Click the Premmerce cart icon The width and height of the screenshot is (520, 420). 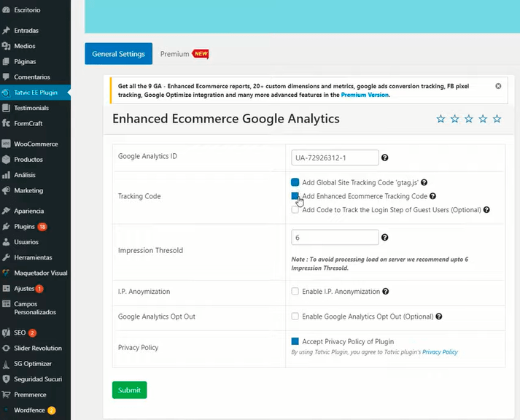6,394
